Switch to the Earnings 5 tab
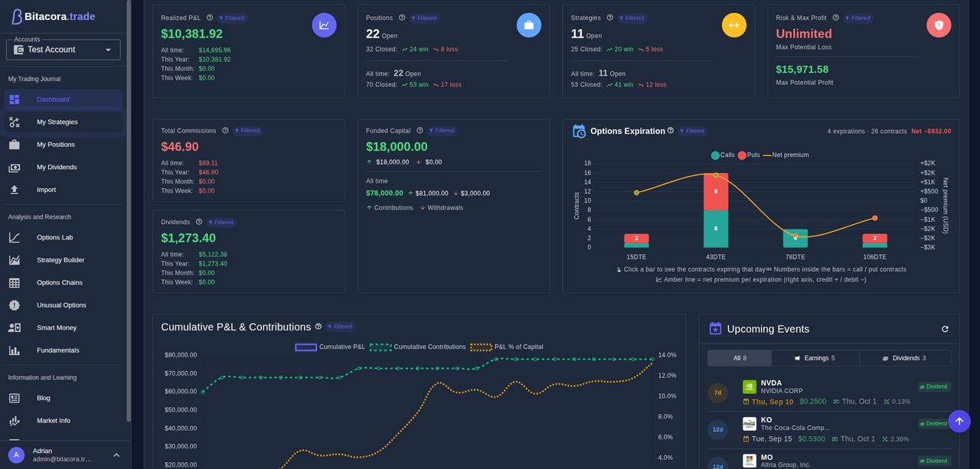 (x=815, y=358)
